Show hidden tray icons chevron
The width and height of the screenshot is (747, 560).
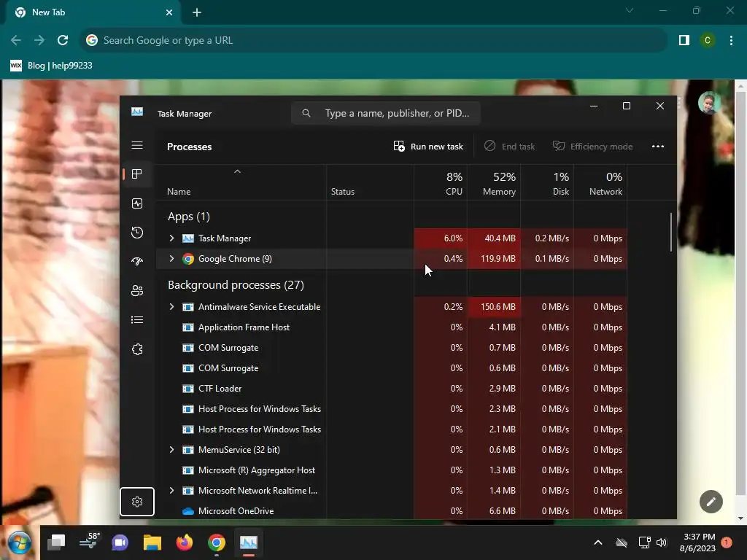pos(598,542)
